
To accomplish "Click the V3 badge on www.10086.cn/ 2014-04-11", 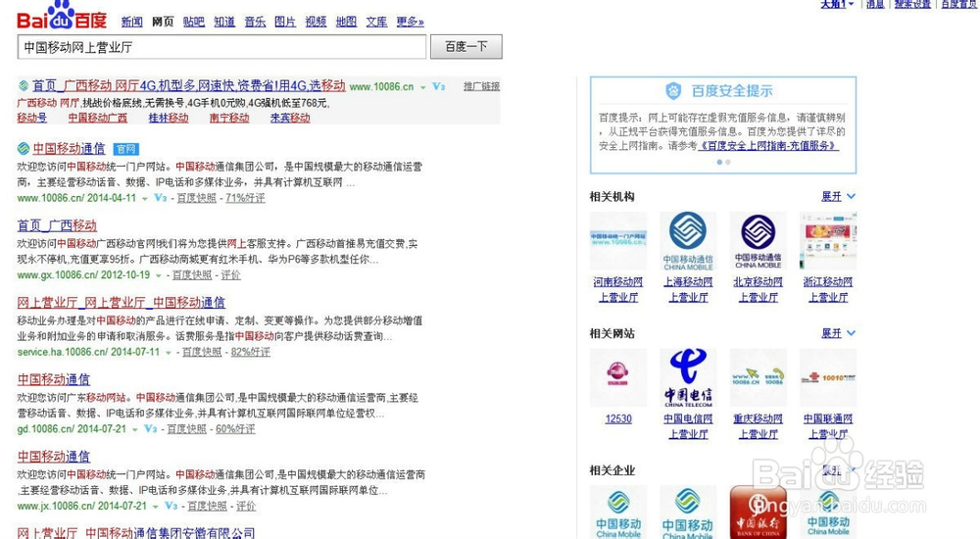I will point(161,198).
